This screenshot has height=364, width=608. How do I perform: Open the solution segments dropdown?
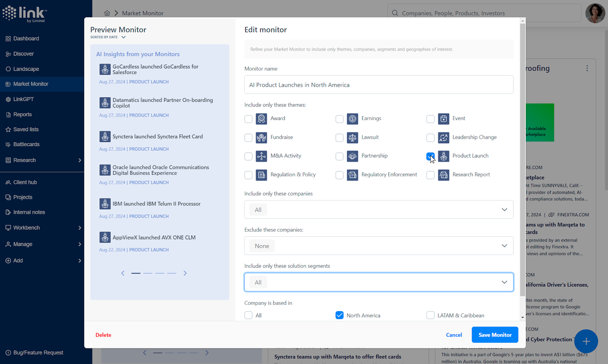(379, 282)
